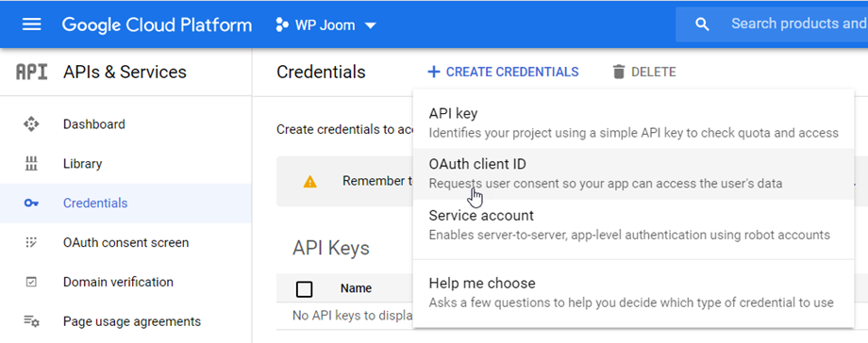Click the OAuth consent screen icon
868x343 pixels.
coord(31,242)
